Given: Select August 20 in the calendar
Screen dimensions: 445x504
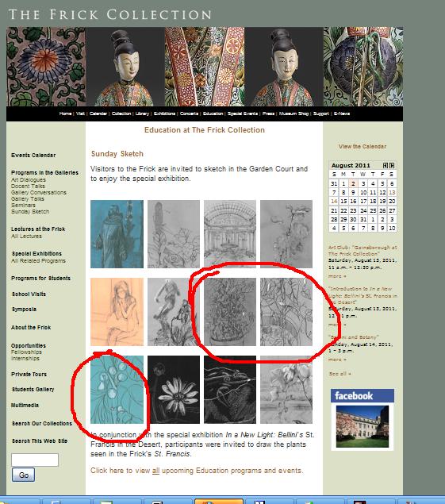Looking at the screenshot, I should [392, 202].
